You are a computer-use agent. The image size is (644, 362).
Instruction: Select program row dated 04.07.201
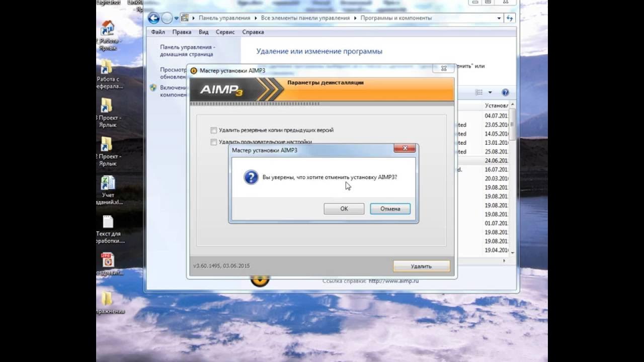(x=482, y=116)
